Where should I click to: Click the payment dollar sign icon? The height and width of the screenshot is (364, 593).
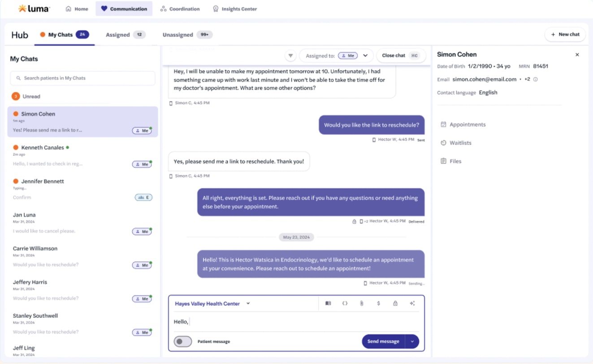(378, 303)
